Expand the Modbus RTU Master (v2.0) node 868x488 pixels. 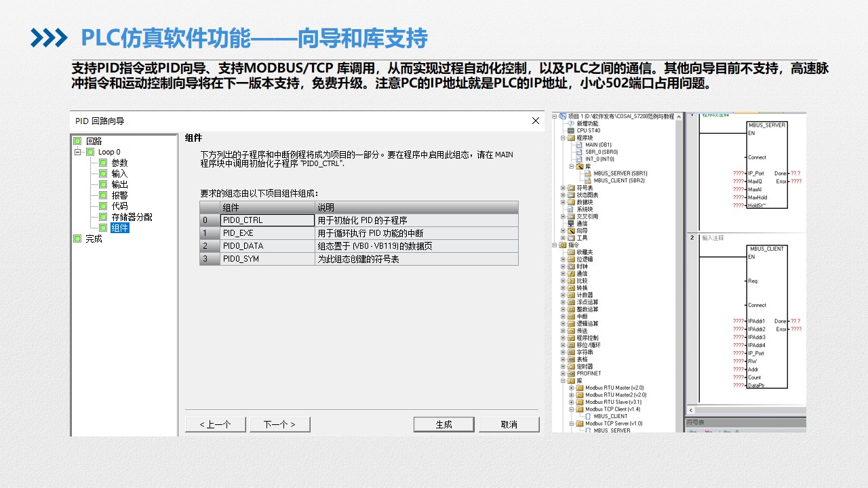[572, 388]
